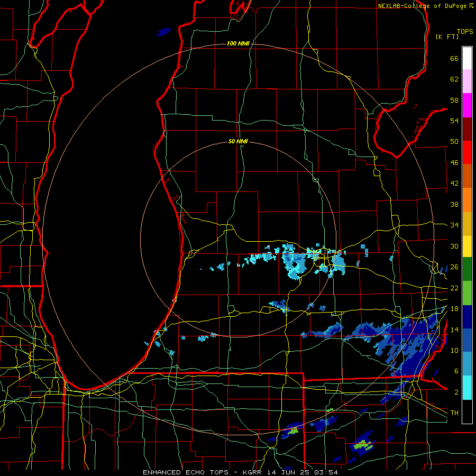Viewport: 476px width, 476px height.
Task: Pick the gold swatch in the color scale
Action: pos(467,224)
